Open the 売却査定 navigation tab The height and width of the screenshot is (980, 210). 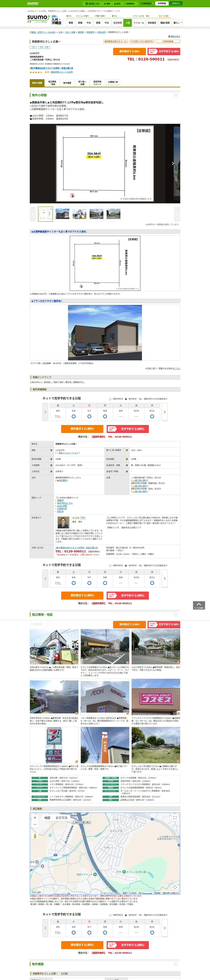[152, 23]
